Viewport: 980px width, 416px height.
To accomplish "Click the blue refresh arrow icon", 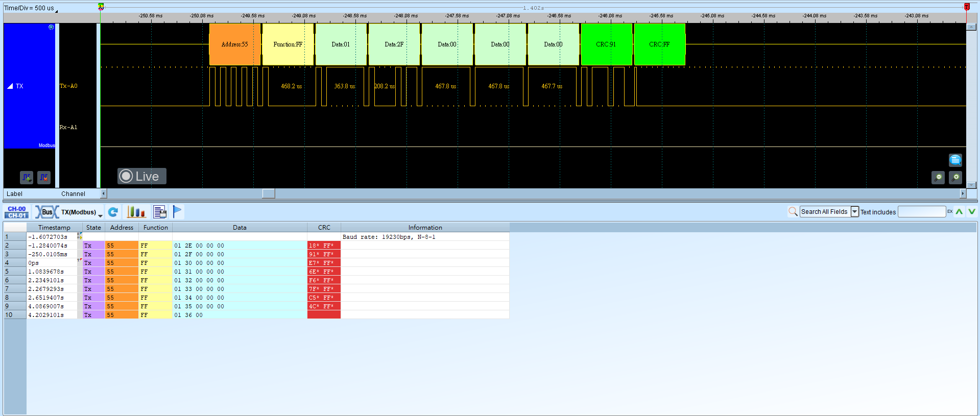I will tap(113, 212).
